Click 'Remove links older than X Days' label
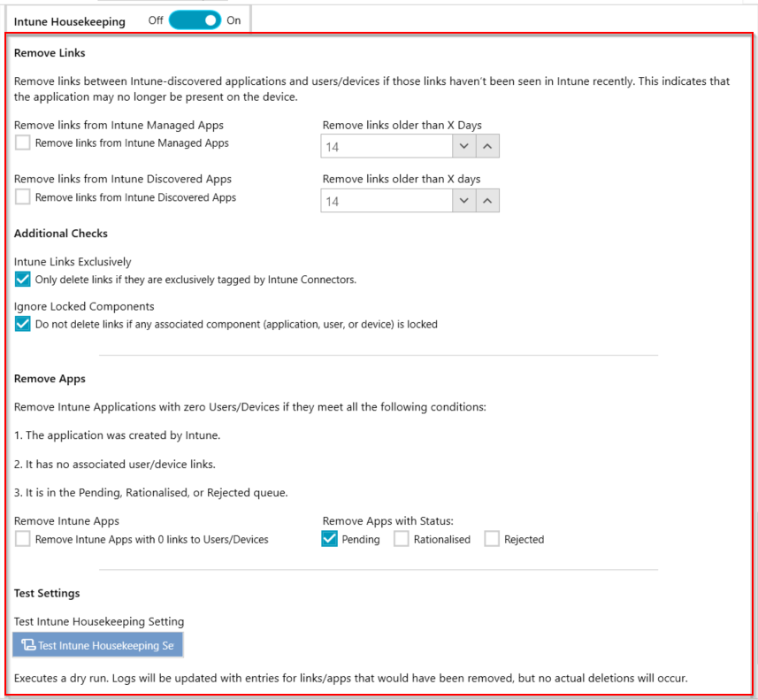 click(x=402, y=126)
